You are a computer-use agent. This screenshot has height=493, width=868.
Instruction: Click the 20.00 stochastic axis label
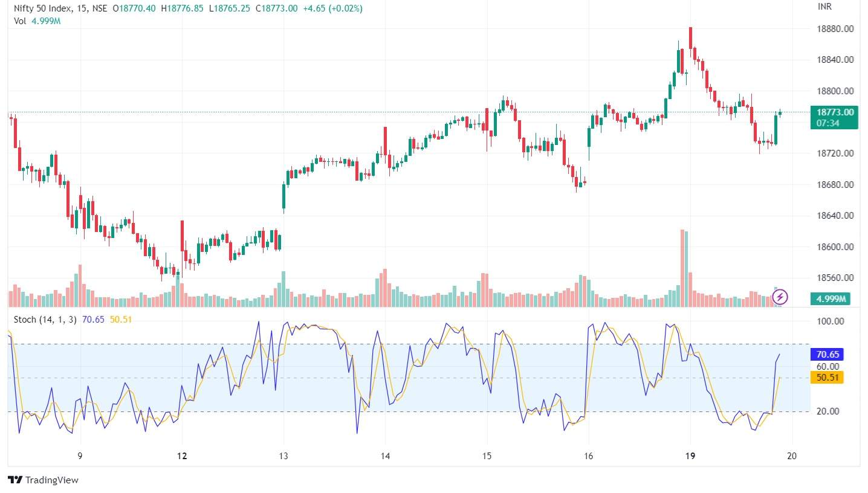click(829, 411)
